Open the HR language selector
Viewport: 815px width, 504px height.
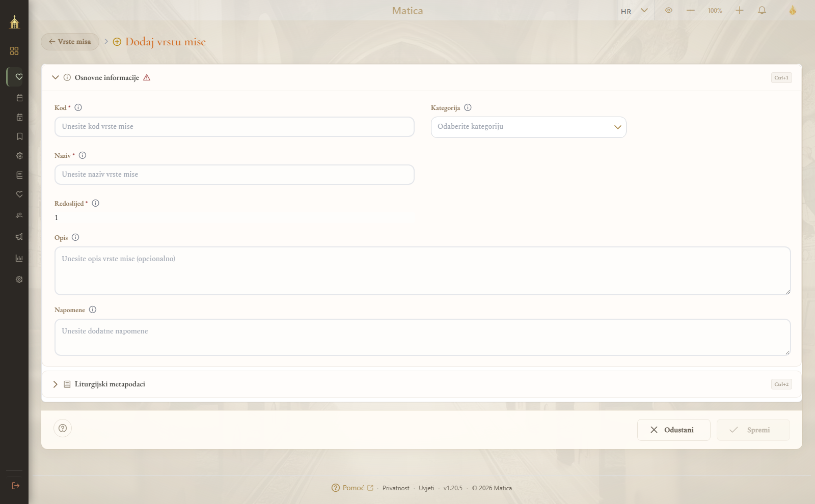pyautogui.click(x=635, y=11)
